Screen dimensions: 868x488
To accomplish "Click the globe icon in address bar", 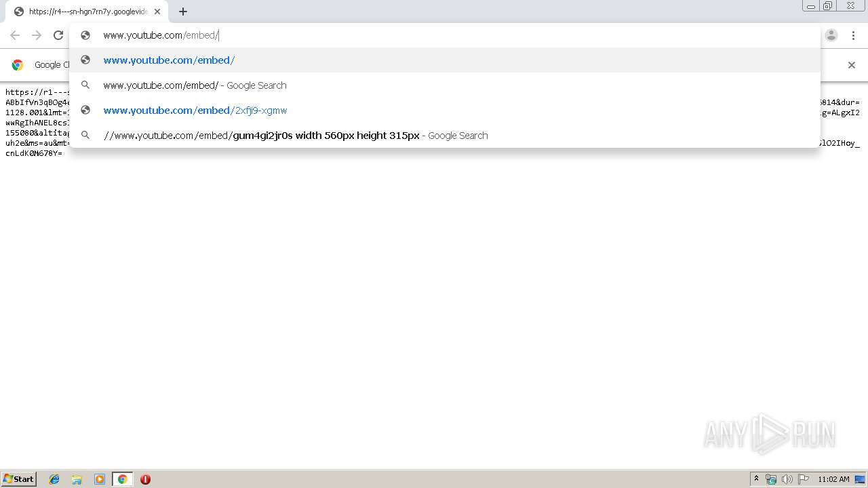I will (85, 35).
